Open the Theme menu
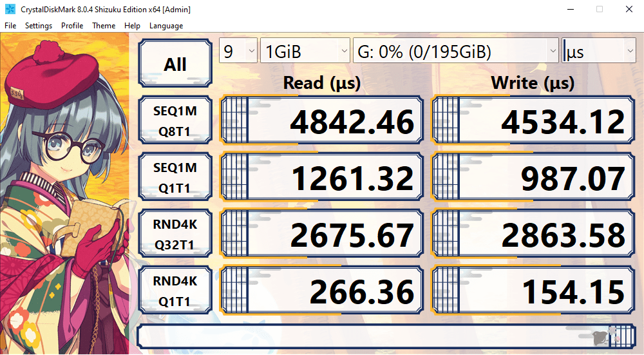 coord(104,26)
